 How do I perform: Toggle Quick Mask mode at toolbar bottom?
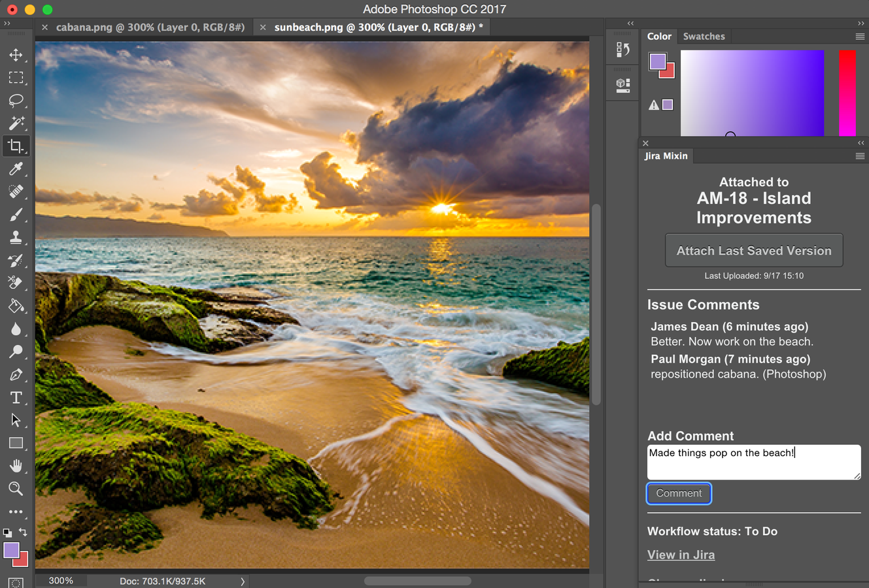point(16,581)
